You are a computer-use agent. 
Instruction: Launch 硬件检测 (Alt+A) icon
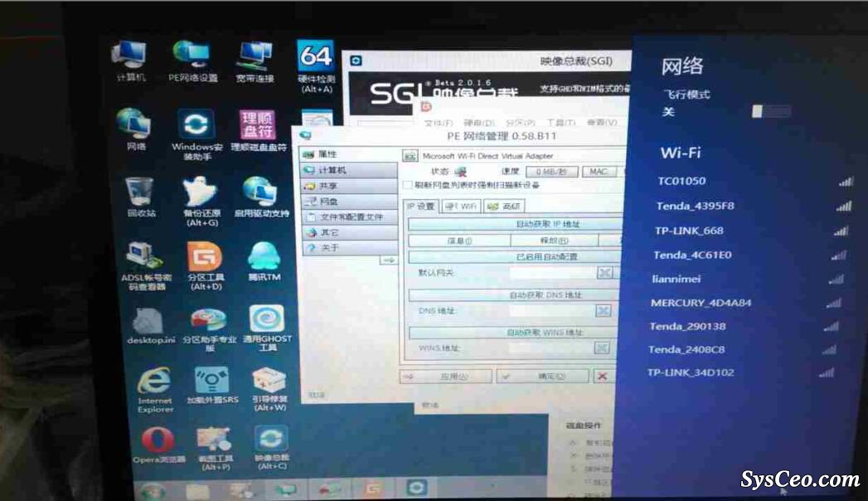click(316, 66)
